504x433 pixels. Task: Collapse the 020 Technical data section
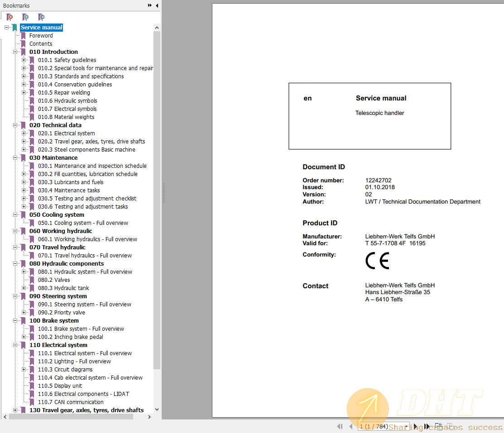click(x=15, y=125)
